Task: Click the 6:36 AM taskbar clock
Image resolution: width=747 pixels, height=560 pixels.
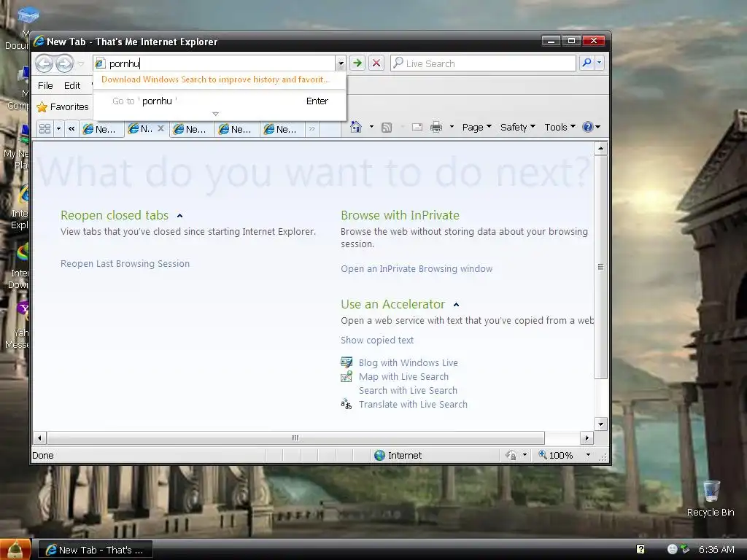Action: 716,550
